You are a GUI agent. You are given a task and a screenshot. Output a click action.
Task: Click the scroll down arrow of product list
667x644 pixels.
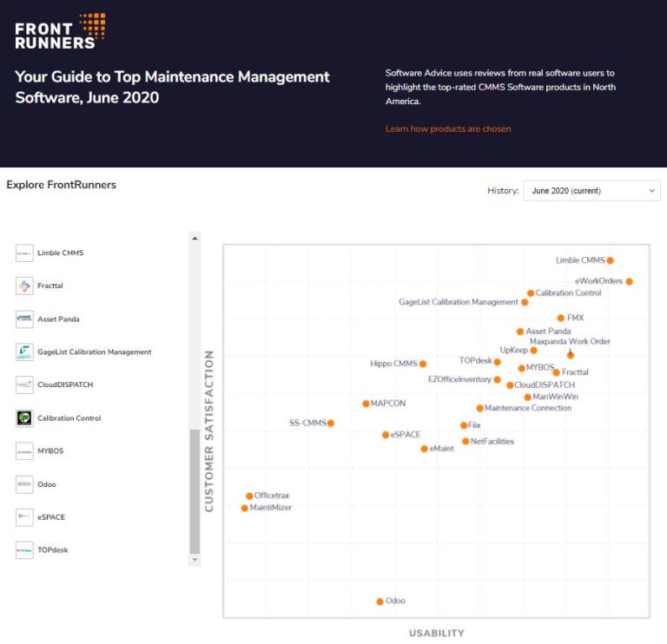(x=195, y=560)
